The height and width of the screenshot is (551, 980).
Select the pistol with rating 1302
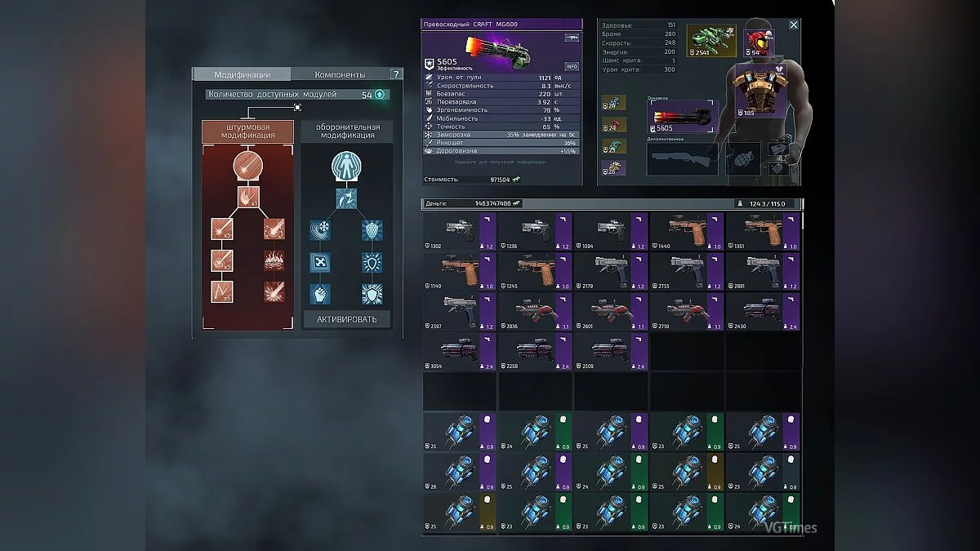[x=460, y=231]
